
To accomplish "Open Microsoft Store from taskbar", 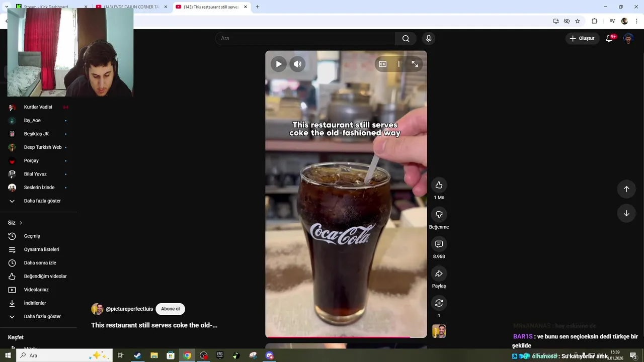I will point(171,355).
